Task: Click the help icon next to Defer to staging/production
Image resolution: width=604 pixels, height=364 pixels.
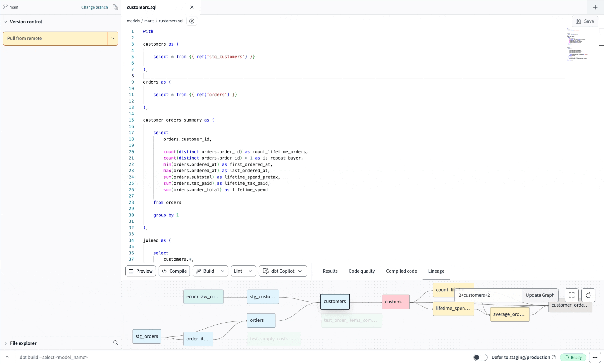Action: 554,357
